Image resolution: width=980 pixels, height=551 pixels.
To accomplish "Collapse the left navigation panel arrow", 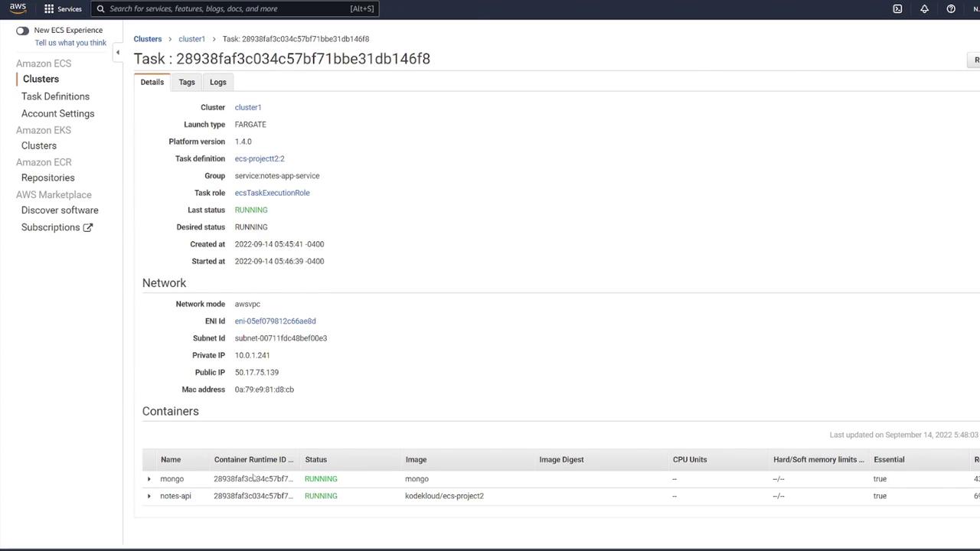I will tap(118, 52).
